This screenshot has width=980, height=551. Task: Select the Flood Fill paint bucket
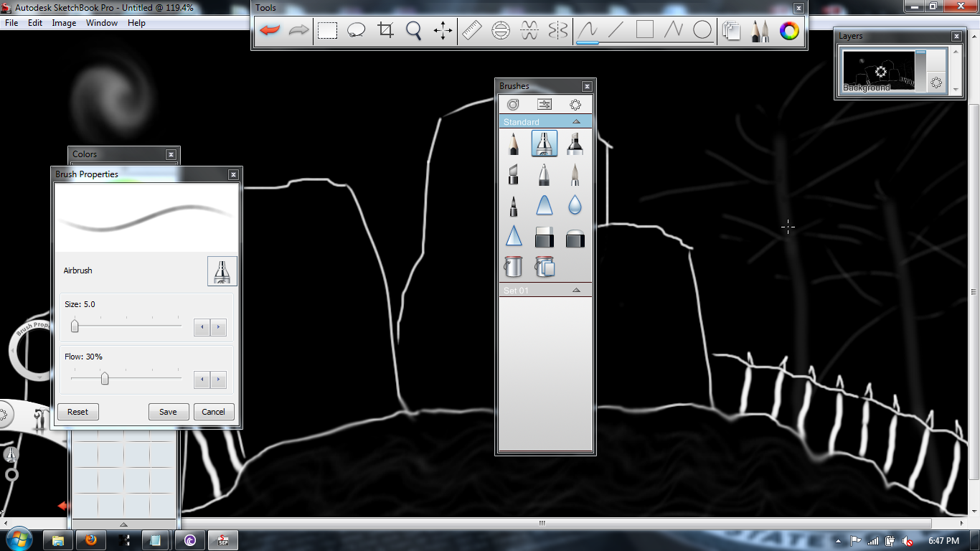(x=514, y=267)
